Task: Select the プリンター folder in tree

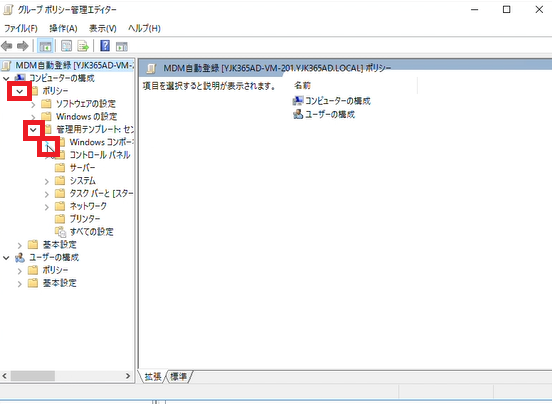Action: 77,219
